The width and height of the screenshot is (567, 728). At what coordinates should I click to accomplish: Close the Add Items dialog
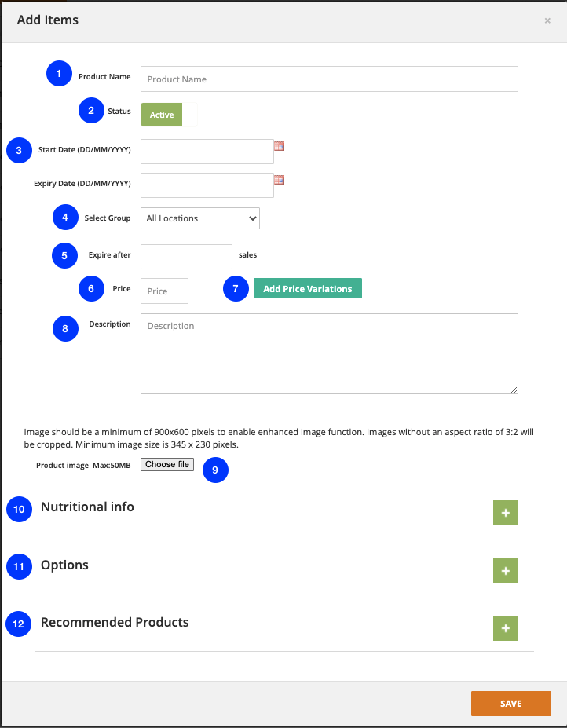(547, 21)
